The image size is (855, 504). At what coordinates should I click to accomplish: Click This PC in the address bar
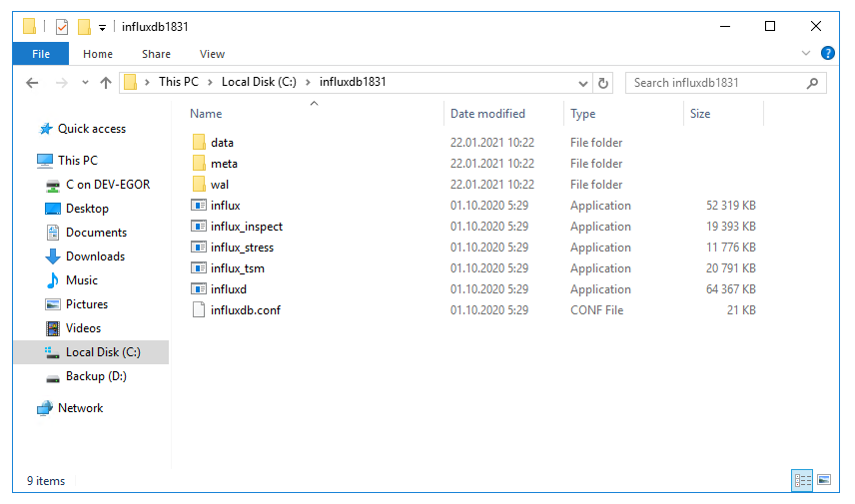179,82
